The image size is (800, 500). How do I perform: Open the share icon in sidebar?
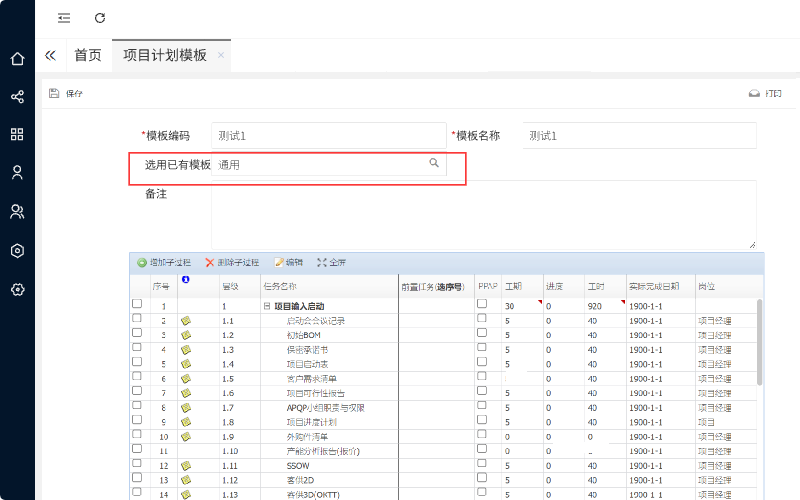pos(17,97)
